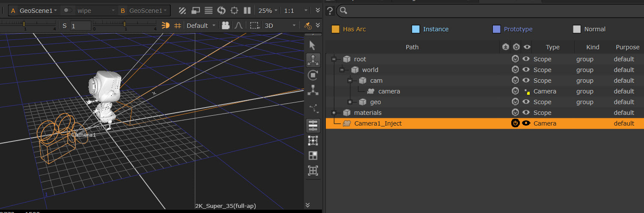Activate the rotate transform tool

pyautogui.click(x=313, y=75)
